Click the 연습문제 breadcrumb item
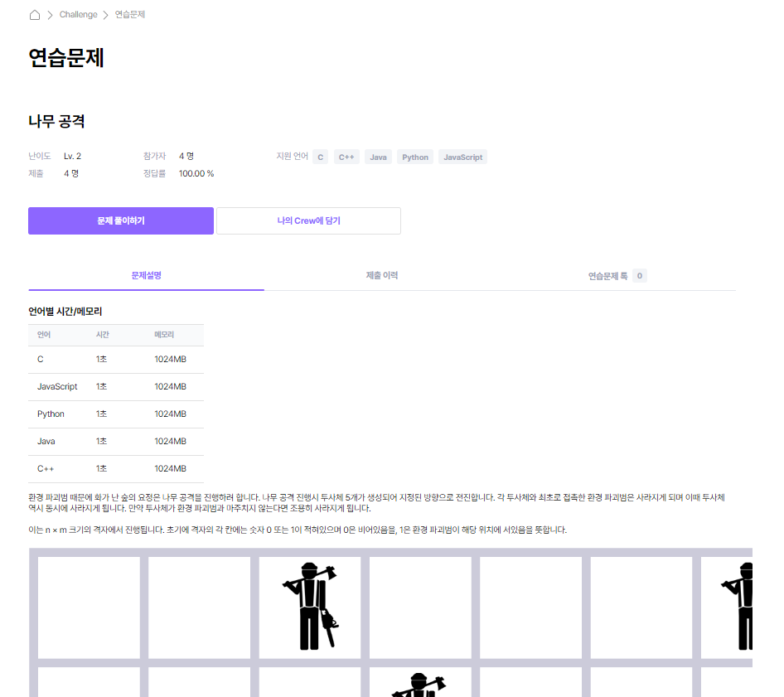 coord(130,14)
